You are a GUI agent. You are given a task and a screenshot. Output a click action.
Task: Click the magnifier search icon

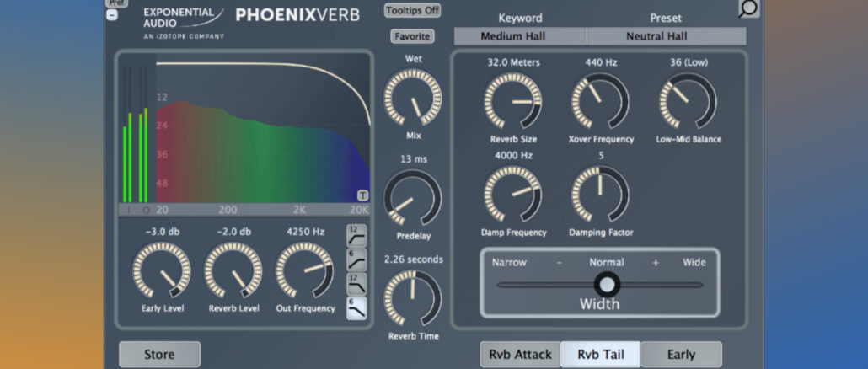(749, 8)
